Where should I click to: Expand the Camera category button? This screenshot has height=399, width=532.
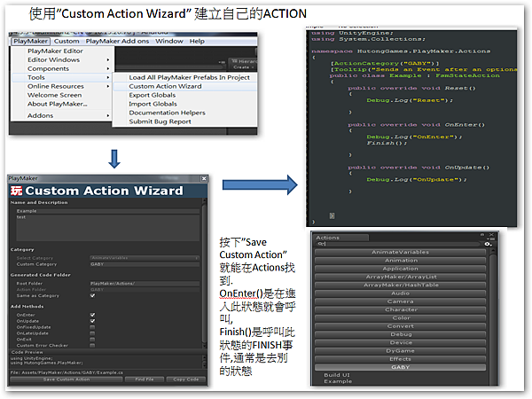point(401,301)
